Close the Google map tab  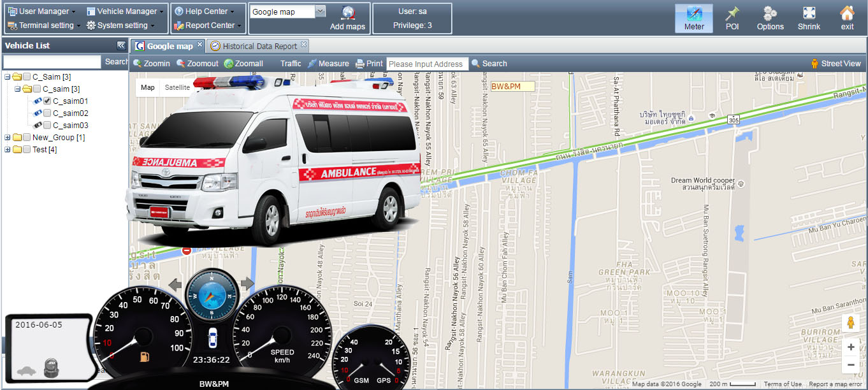tap(199, 45)
